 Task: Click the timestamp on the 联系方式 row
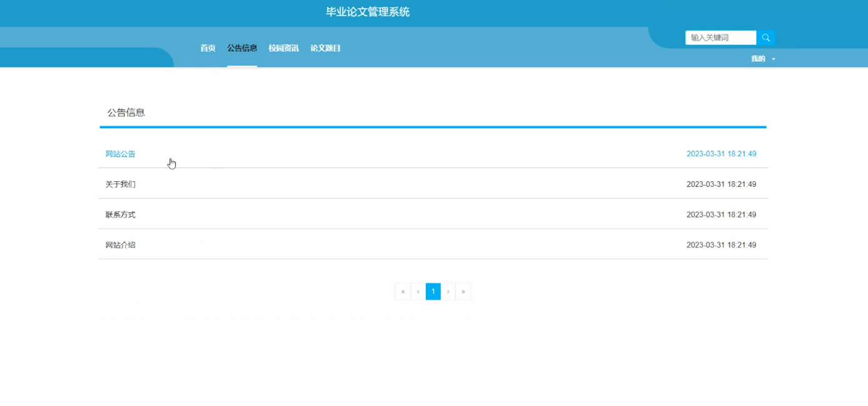(721, 214)
